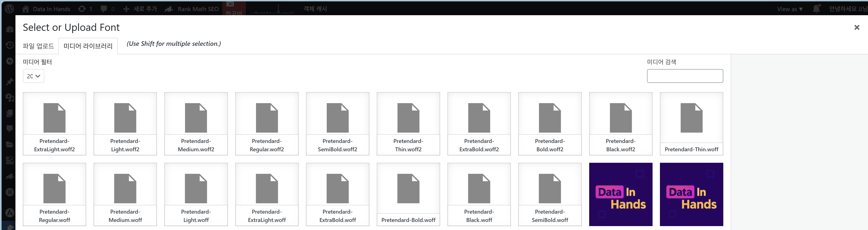Image resolution: width=868 pixels, height=230 pixels.
Task: Close the Select or Upload Font dialog
Action: (x=856, y=28)
